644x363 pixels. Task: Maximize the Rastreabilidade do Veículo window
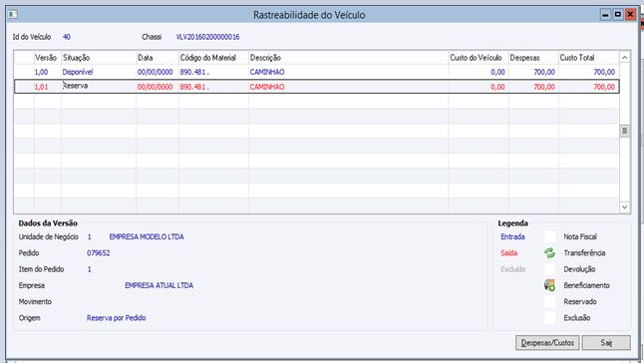[618, 15]
